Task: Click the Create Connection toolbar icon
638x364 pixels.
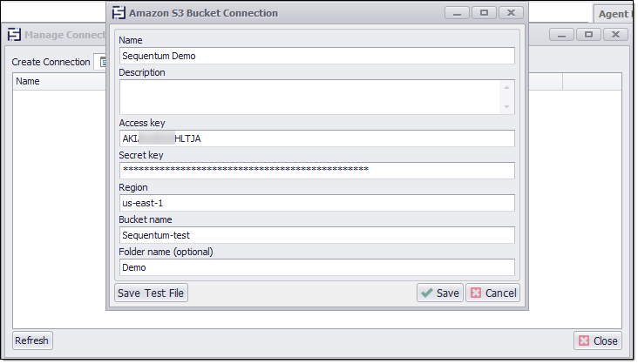Action: click(100, 62)
